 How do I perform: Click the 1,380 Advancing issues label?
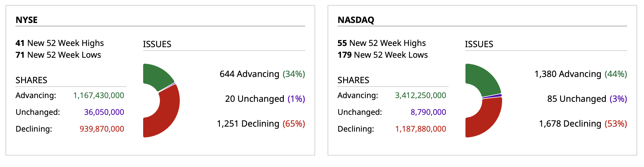coord(581,74)
